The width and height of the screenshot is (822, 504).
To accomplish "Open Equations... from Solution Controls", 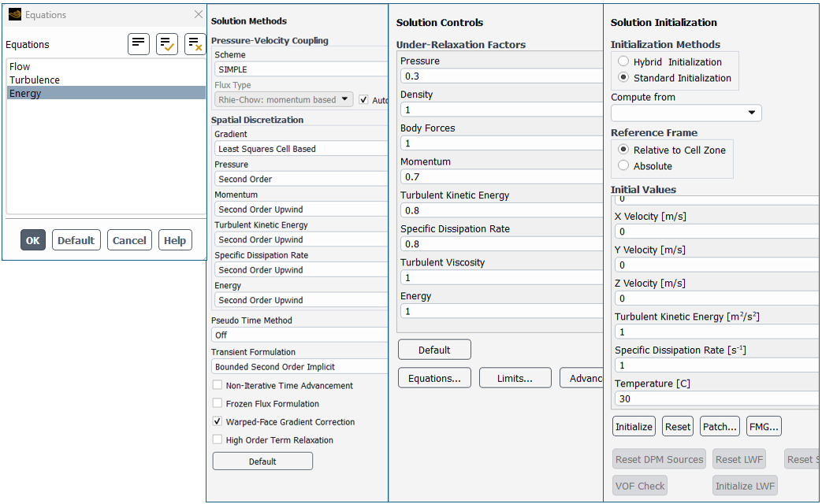I will 434,378.
